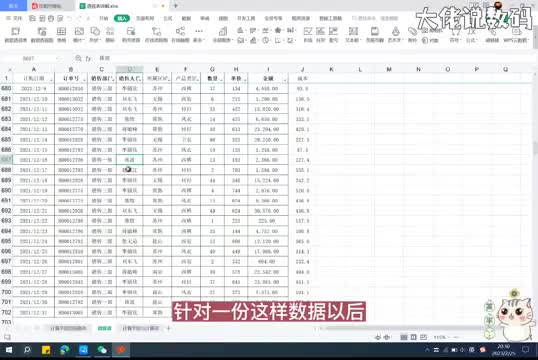Click the Table icon in Insert ribbon
The width and height of the screenshot is (538, 360).
click(x=61, y=35)
